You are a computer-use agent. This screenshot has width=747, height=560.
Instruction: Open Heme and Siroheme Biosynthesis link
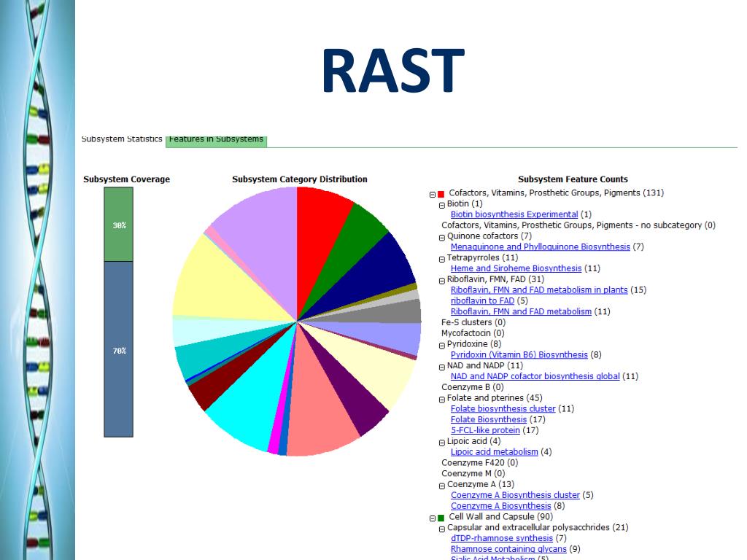coord(516,268)
